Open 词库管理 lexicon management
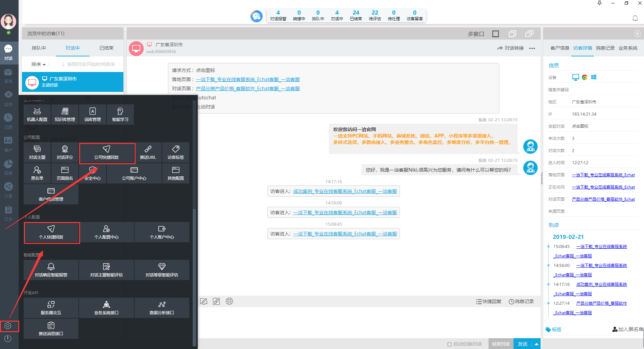This screenshot has height=349, width=644. point(93,115)
